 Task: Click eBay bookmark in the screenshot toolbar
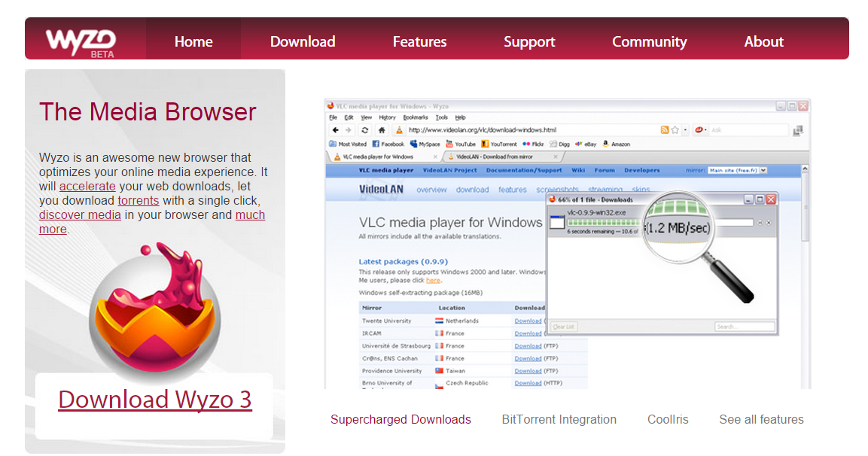pos(586,144)
